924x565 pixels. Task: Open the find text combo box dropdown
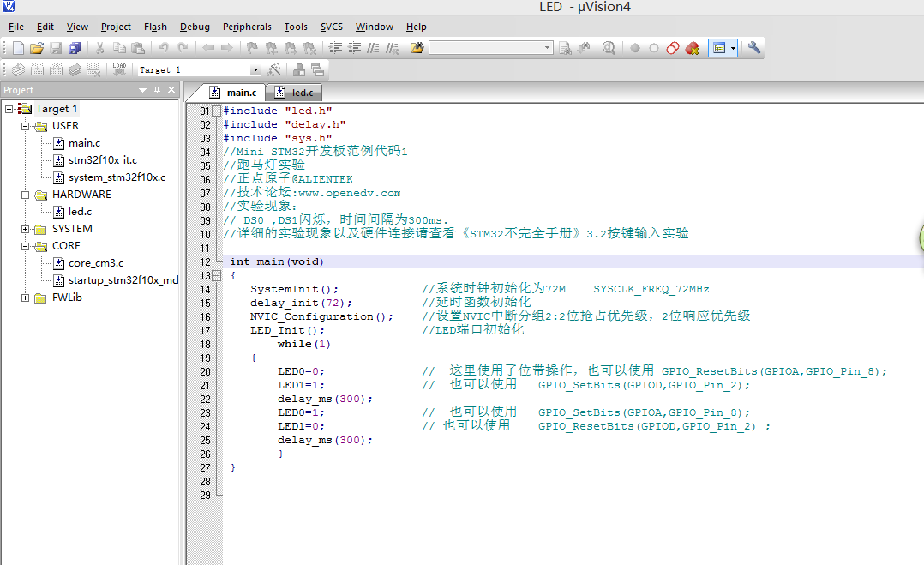coord(547,48)
